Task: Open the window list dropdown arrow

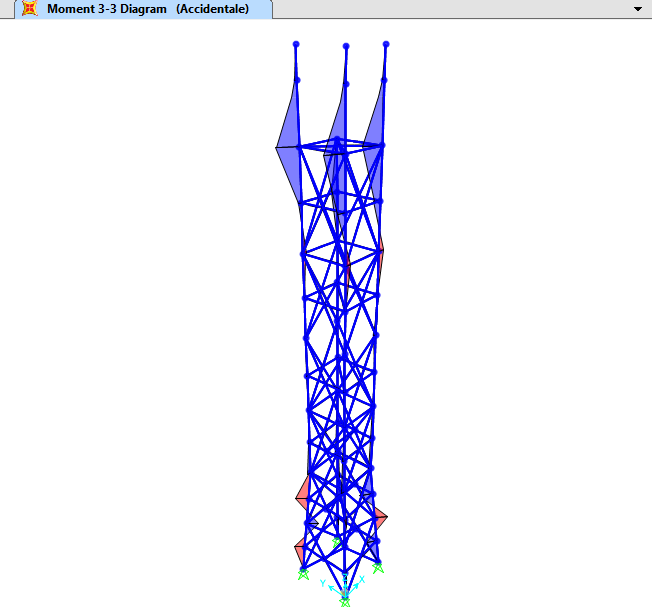Action: click(x=638, y=9)
